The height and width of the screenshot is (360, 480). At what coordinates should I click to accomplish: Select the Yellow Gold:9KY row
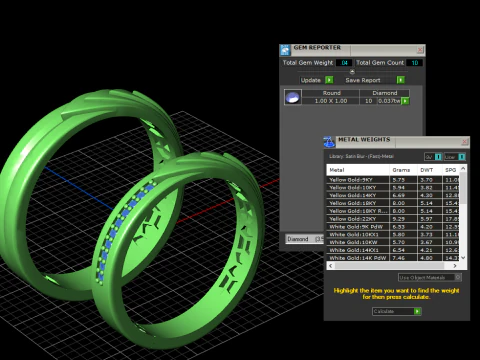pos(393,180)
